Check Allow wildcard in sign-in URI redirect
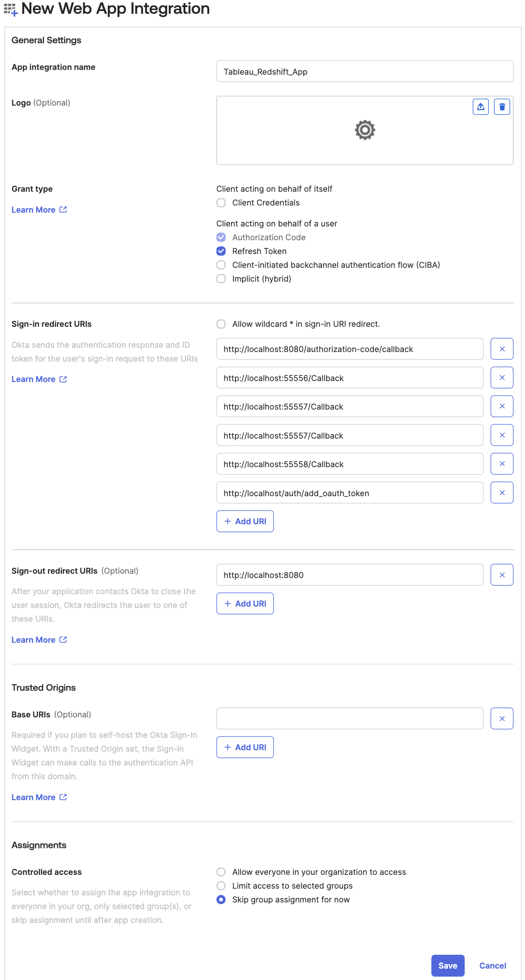The height and width of the screenshot is (980, 525). (x=221, y=324)
